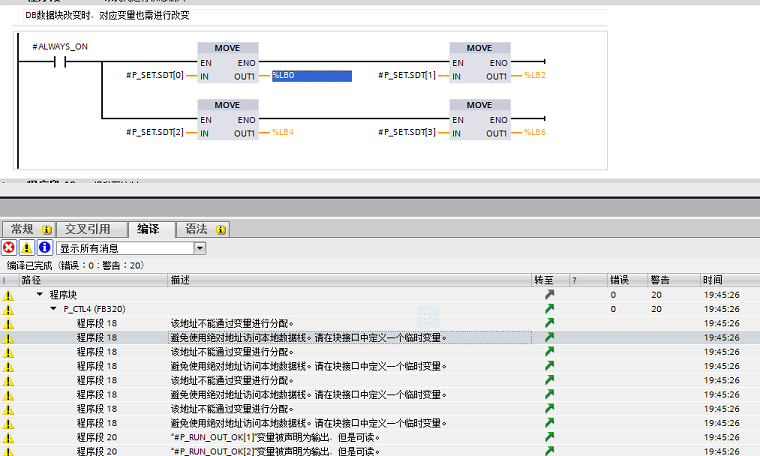The height and width of the screenshot is (456, 760).
Task: Click go-to arrow in 程序块 row
Action: click(549, 294)
